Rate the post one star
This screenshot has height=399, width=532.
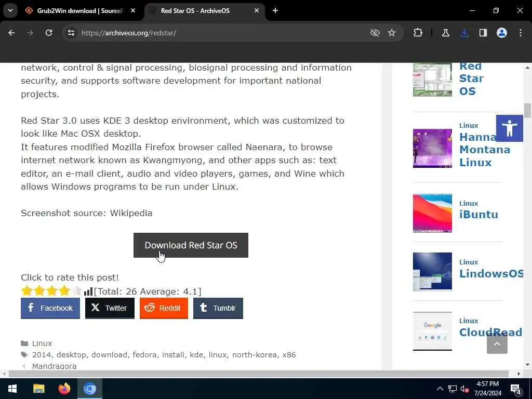pos(26,291)
